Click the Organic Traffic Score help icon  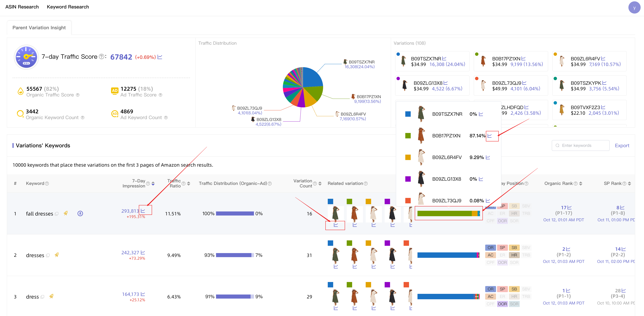pos(78,95)
